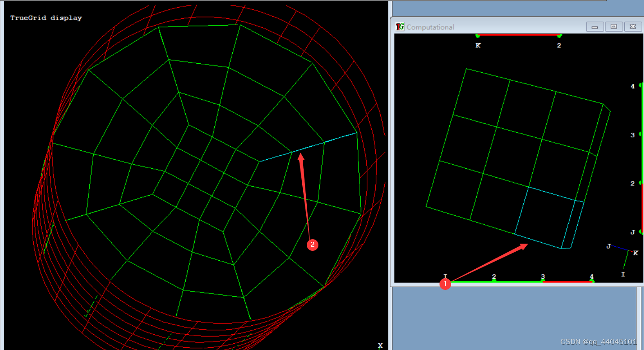Click the TrueGrid display label
The image size is (644, 350).
point(45,17)
